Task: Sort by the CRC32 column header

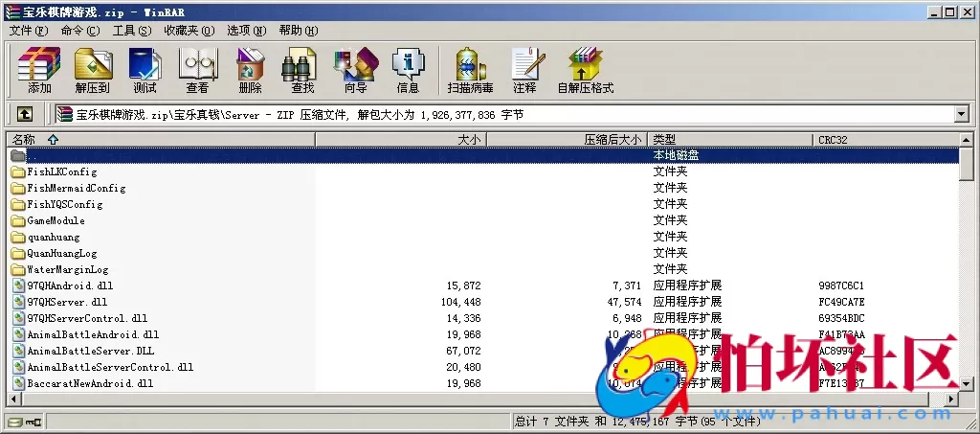Action: (885, 140)
